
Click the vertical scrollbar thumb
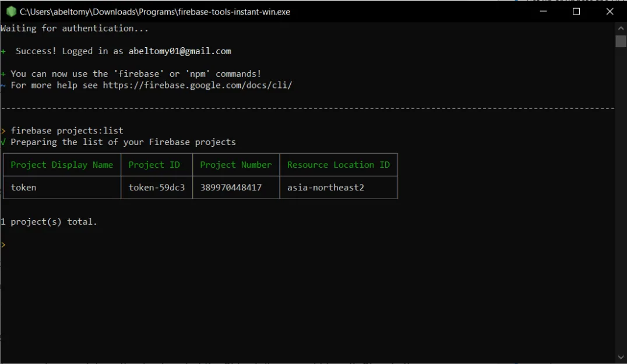pos(621,41)
